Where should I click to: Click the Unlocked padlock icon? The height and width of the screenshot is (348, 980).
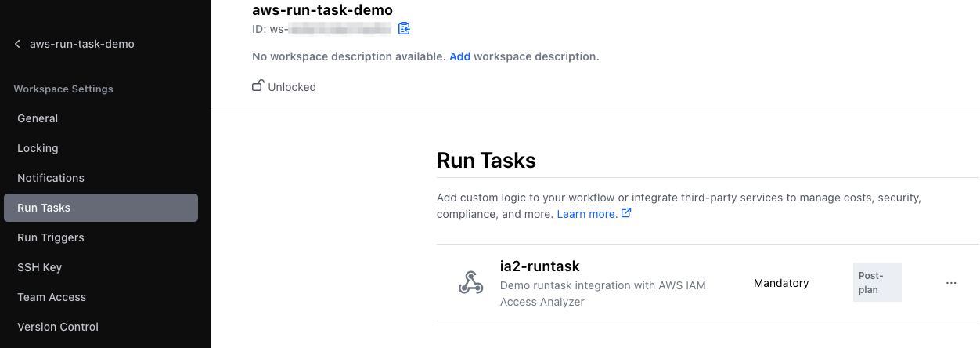pos(257,86)
